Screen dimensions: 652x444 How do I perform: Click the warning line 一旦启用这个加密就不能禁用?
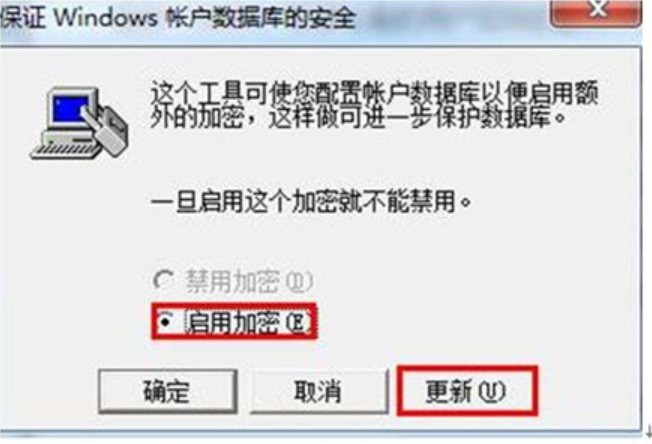click(x=311, y=202)
